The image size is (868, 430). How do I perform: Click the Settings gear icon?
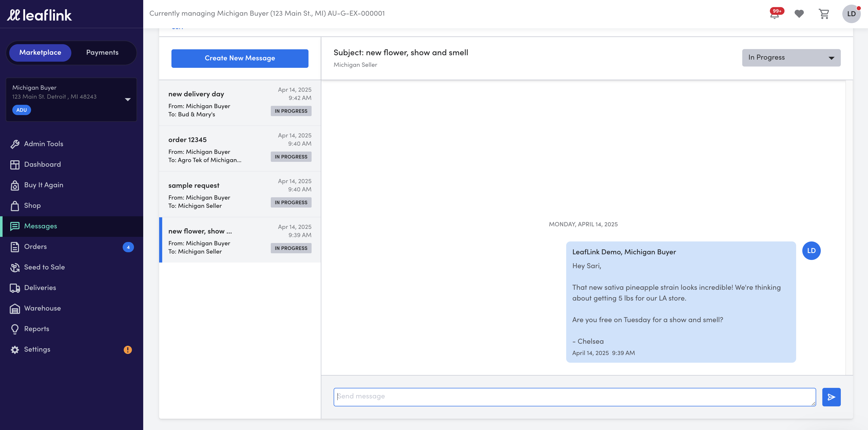pos(15,350)
